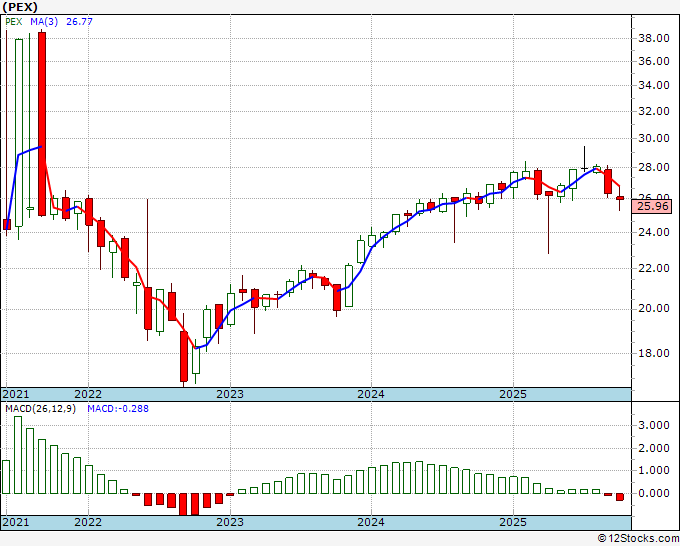The width and height of the screenshot is (680, 546).
Task: Click the 30.00 price axis label
Action: pos(654,138)
